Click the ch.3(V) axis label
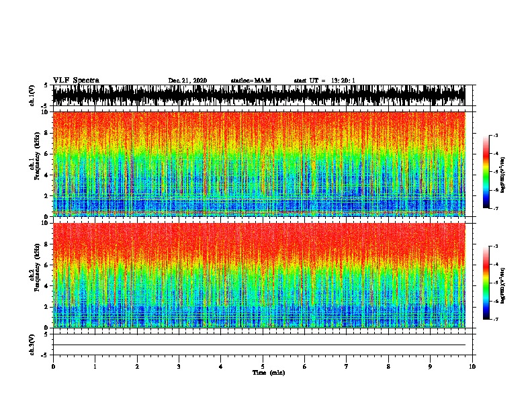This screenshot has width=532, height=411. [x=32, y=345]
